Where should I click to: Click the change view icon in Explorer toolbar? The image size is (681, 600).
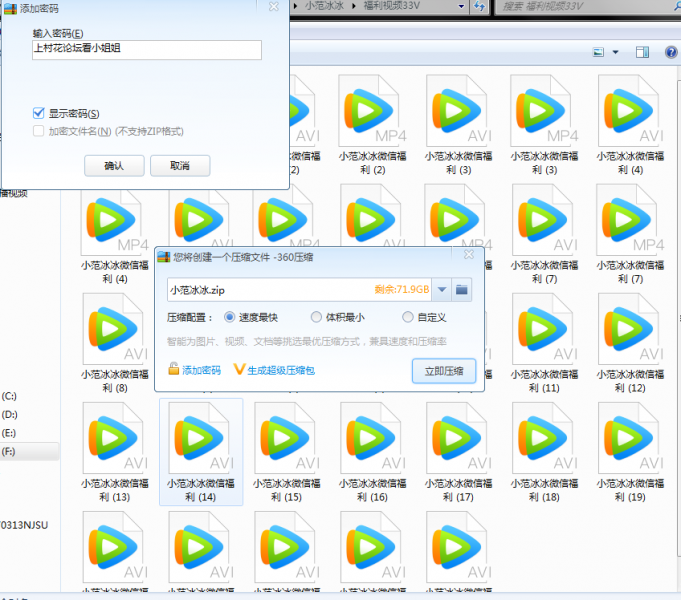pos(598,52)
